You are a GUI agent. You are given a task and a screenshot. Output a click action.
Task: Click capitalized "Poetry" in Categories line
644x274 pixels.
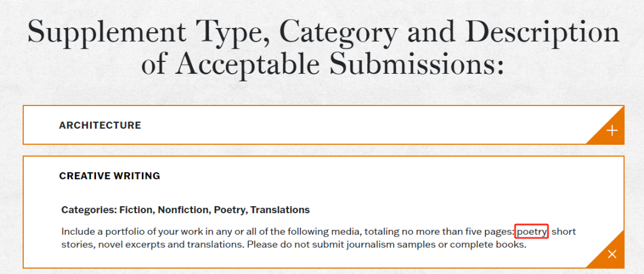[228, 210]
